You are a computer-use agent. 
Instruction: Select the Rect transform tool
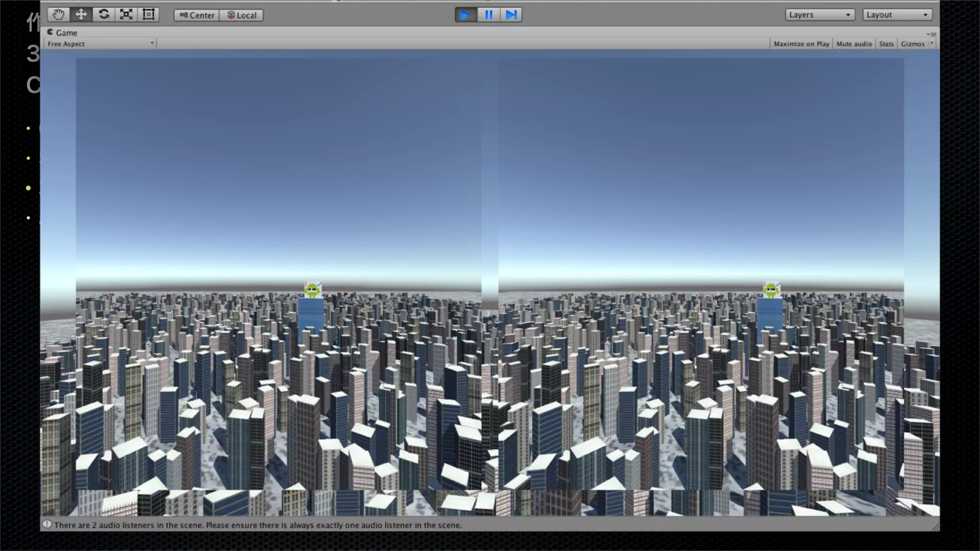pos(148,15)
